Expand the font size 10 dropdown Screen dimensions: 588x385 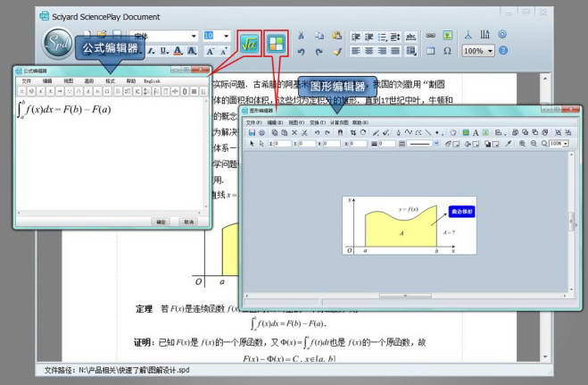point(226,36)
